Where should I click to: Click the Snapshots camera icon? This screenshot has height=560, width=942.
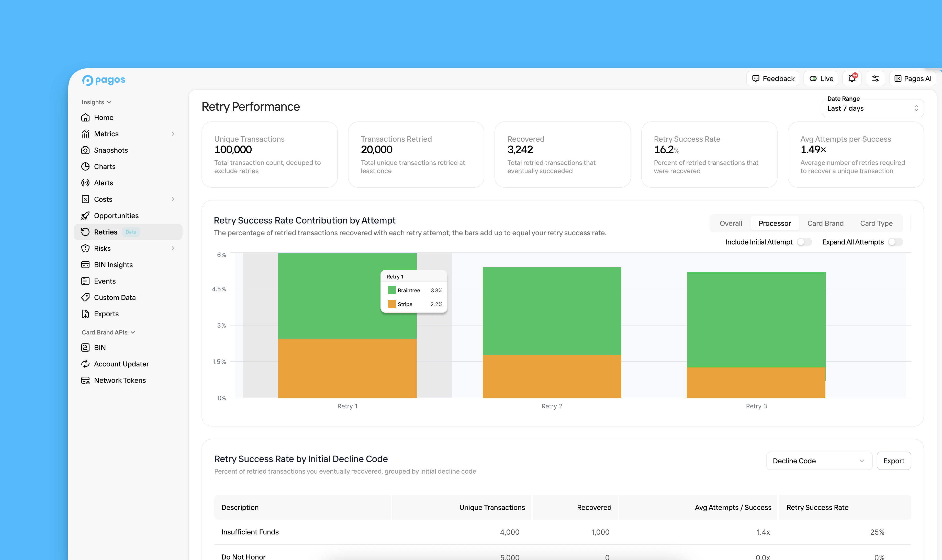point(85,150)
